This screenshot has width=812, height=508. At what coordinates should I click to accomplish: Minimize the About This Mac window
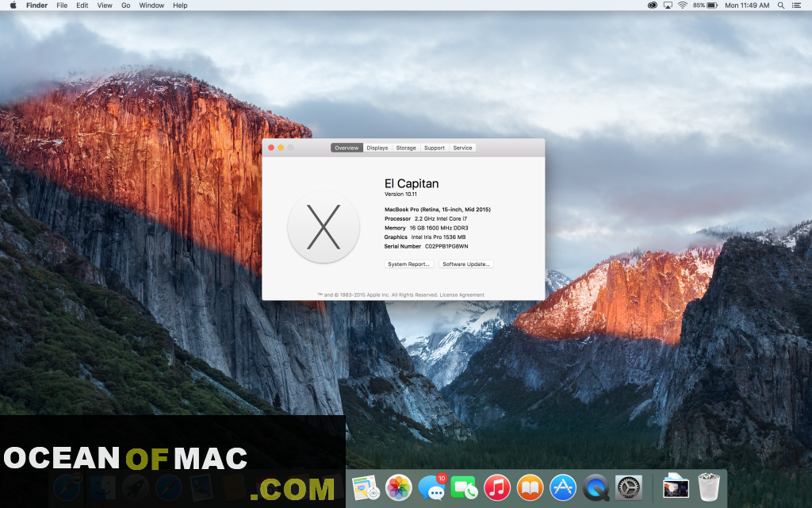click(x=281, y=148)
